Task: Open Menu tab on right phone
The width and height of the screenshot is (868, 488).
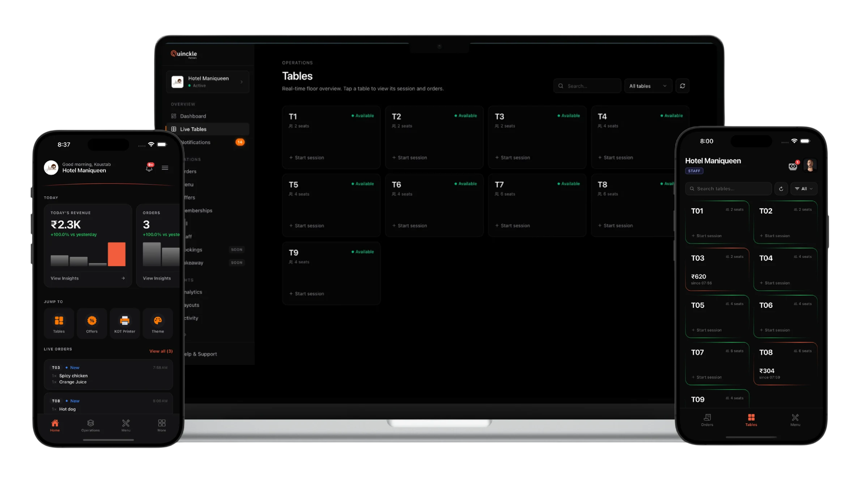Action: click(x=795, y=420)
